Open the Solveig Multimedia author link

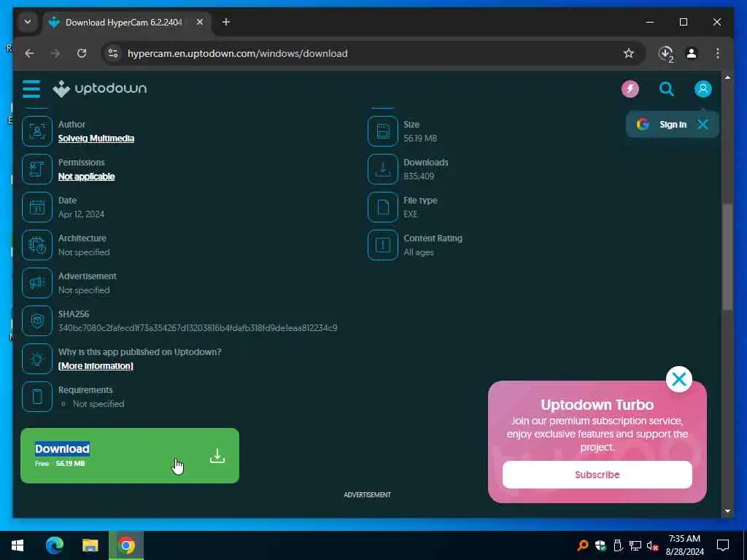(96, 139)
